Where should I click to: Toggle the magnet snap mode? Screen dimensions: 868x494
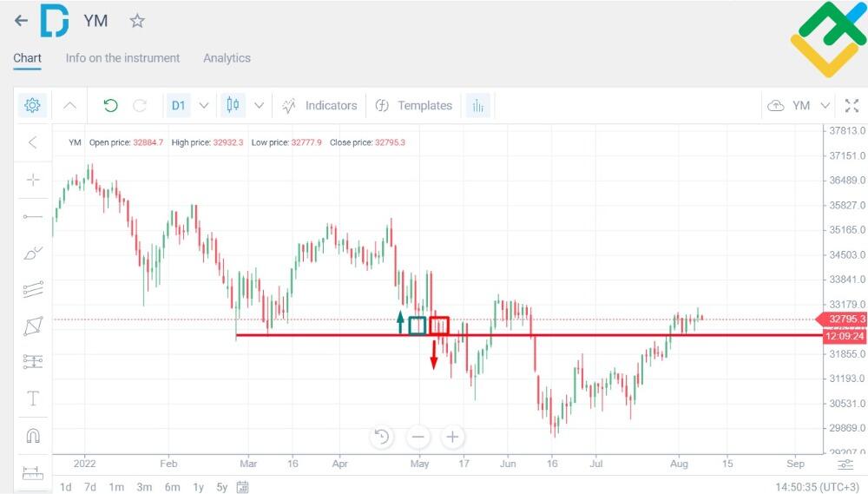click(x=33, y=436)
